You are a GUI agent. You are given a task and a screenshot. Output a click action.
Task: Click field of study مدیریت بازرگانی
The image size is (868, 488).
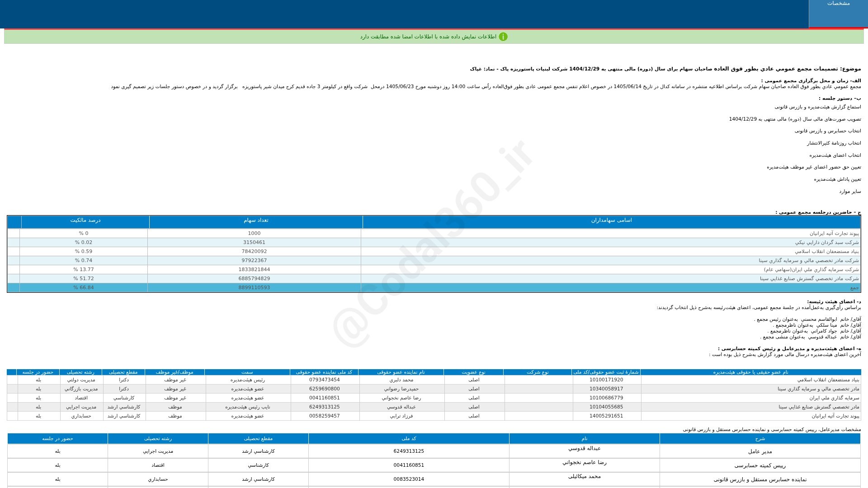pos(81,389)
